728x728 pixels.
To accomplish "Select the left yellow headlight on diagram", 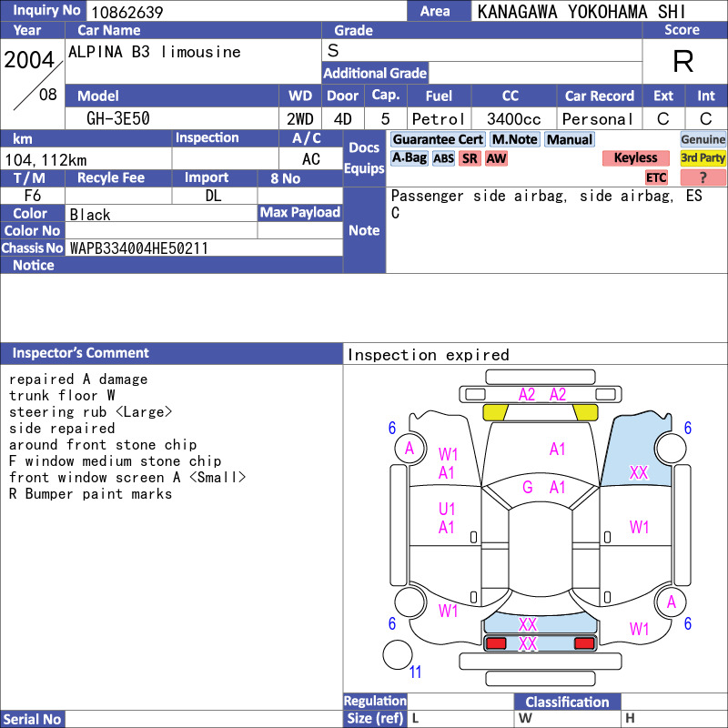I will [x=496, y=412].
